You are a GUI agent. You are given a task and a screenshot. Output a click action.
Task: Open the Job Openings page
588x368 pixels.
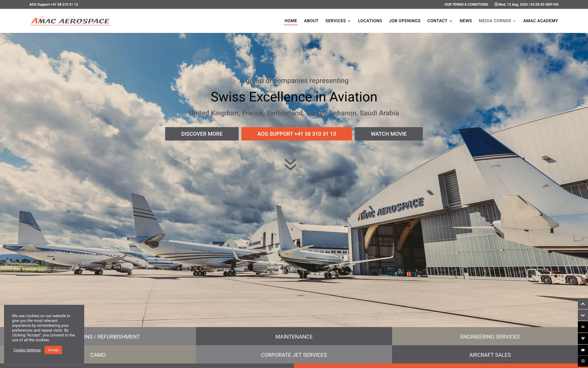405,21
